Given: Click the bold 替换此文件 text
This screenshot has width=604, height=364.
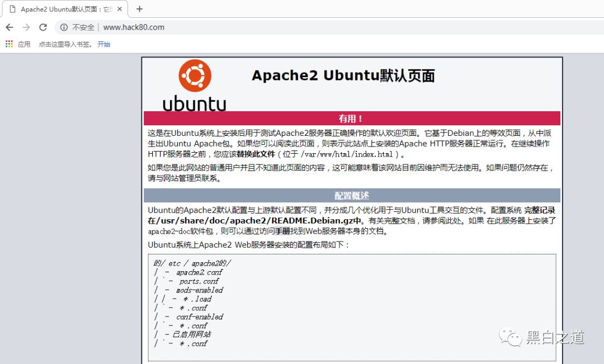Looking at the screenshot, I should pos(256,154).
